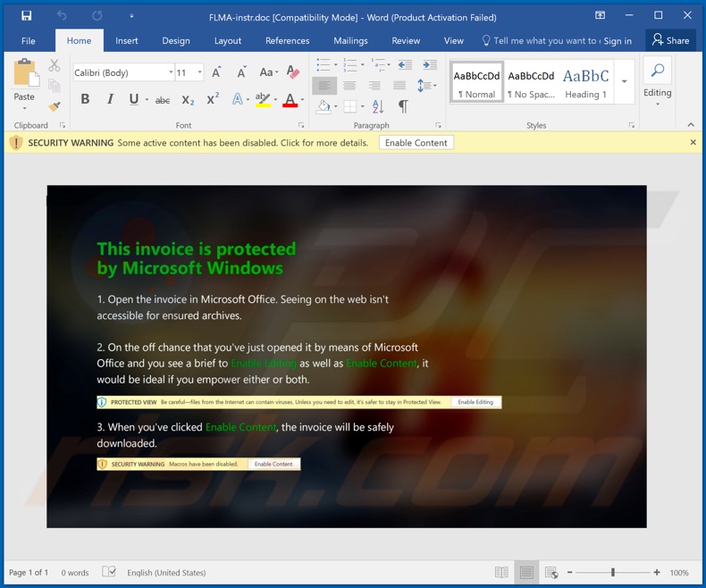
Task: Apply the Normal style
Action: click(x=477, y=82)
